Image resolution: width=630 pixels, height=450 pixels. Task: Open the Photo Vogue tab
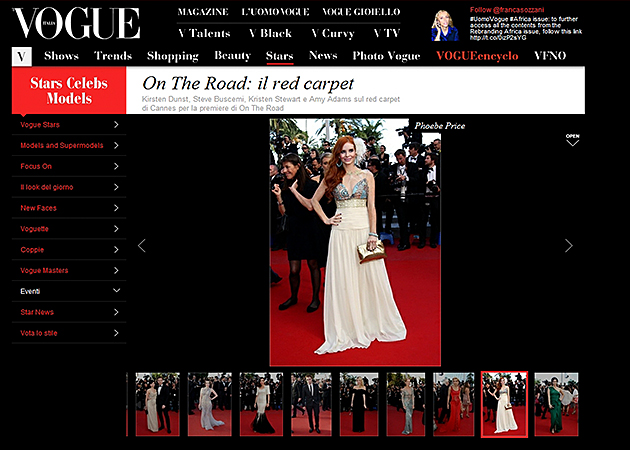click(389, 56)
